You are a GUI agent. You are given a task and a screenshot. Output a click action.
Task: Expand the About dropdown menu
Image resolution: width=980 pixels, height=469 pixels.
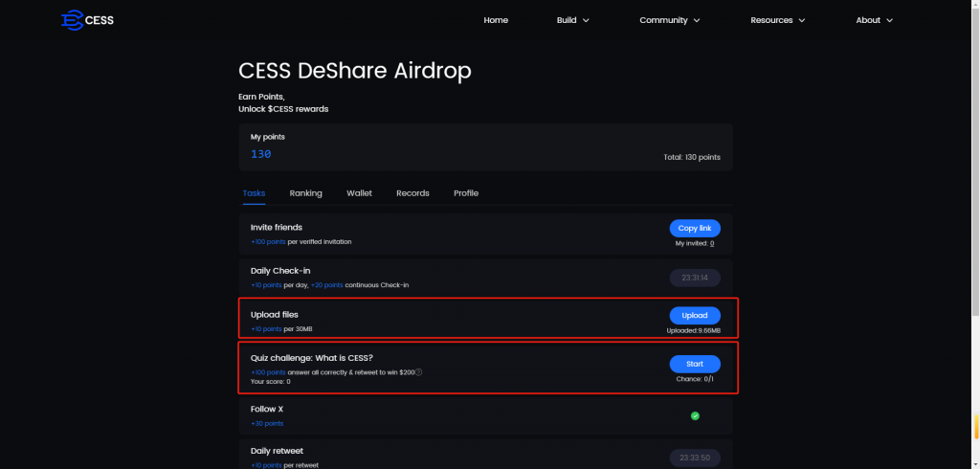pyautogui.click(x=874, y=20)
